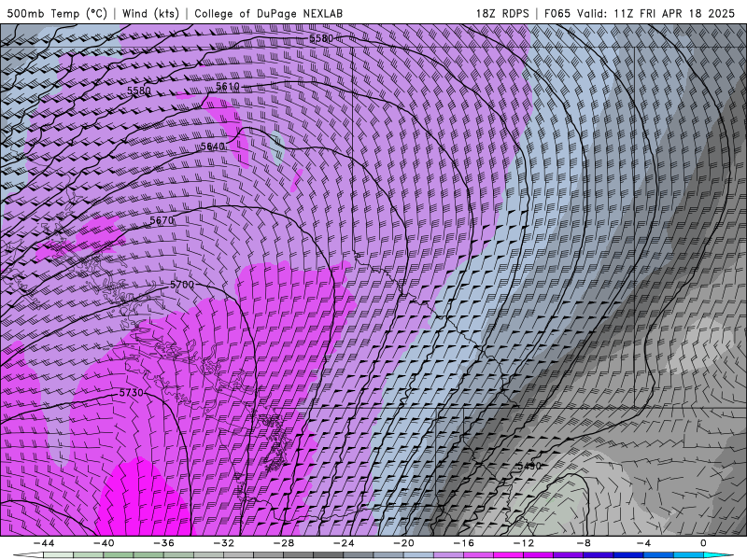Click the -24 colorbar value
The height and width of the screenshot is (560, 747).
pos(344,543)
